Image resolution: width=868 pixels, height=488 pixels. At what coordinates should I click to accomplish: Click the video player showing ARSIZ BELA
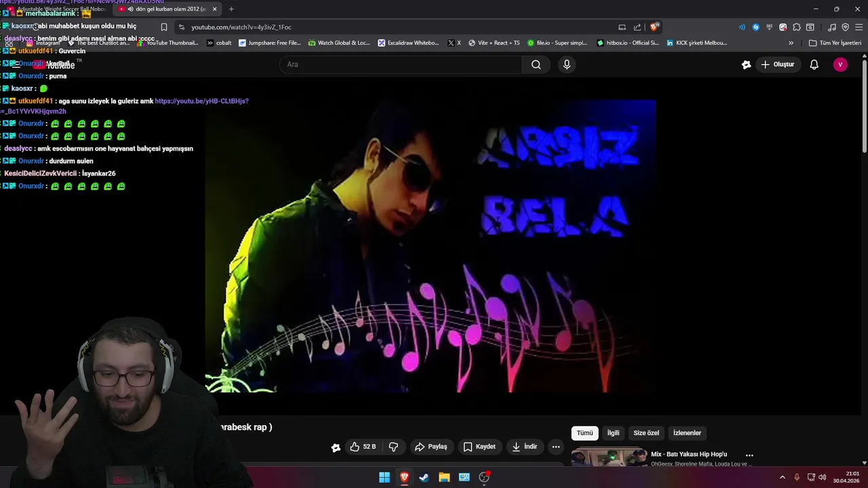click(x=431, y=246)
